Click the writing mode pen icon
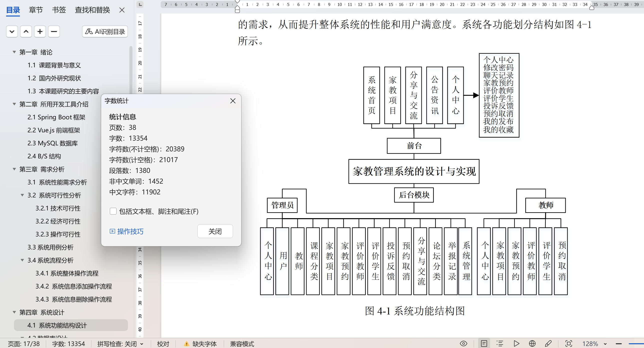Viewport: 644px width, 348px height. tap(548, 343)
